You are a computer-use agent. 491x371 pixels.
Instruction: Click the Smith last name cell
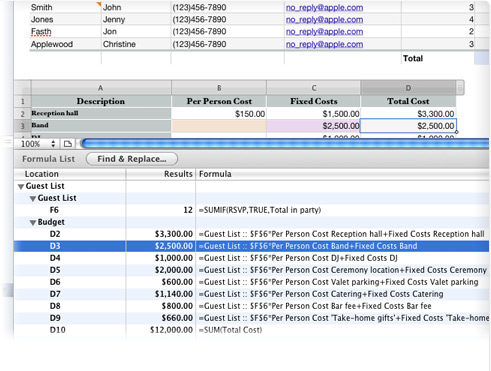65,7
